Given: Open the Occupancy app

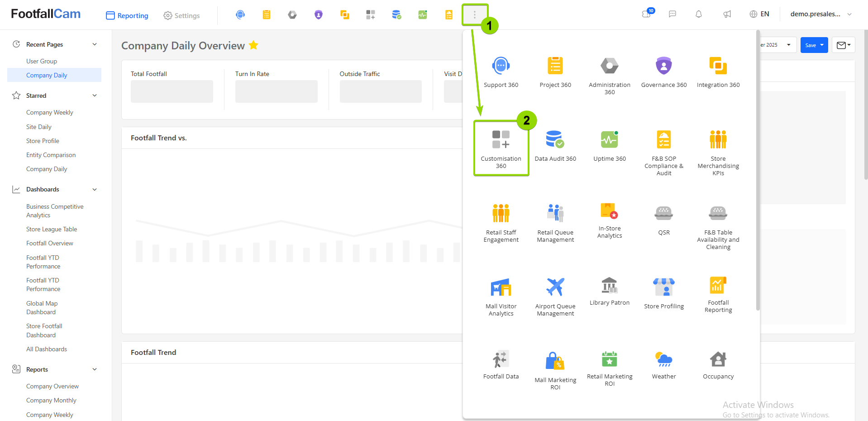Looking at the screenshot, I should [718, 365].
